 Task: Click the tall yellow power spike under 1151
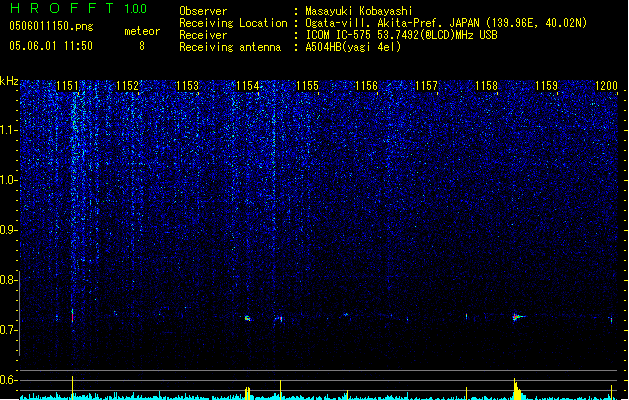click(x=72, y=388)
